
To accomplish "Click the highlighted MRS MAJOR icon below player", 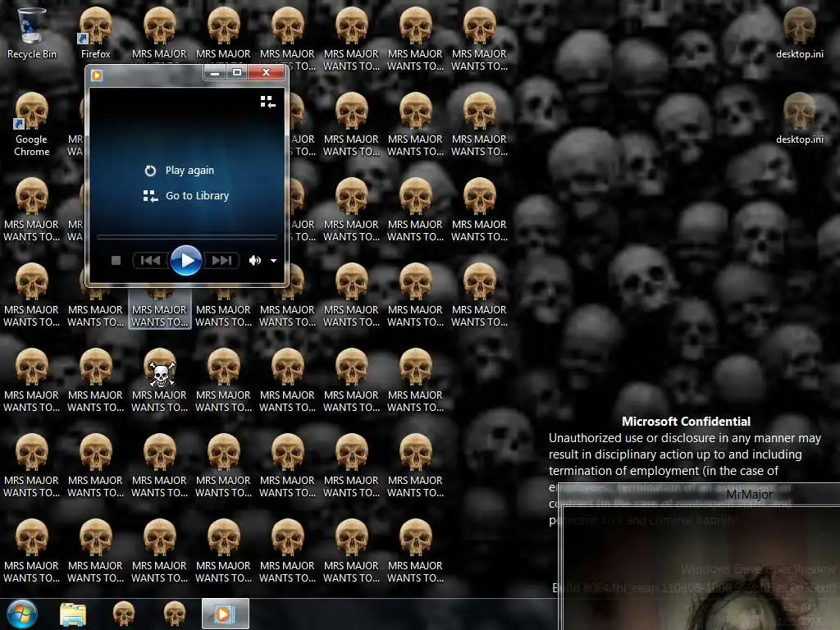I will coord(160,308).
